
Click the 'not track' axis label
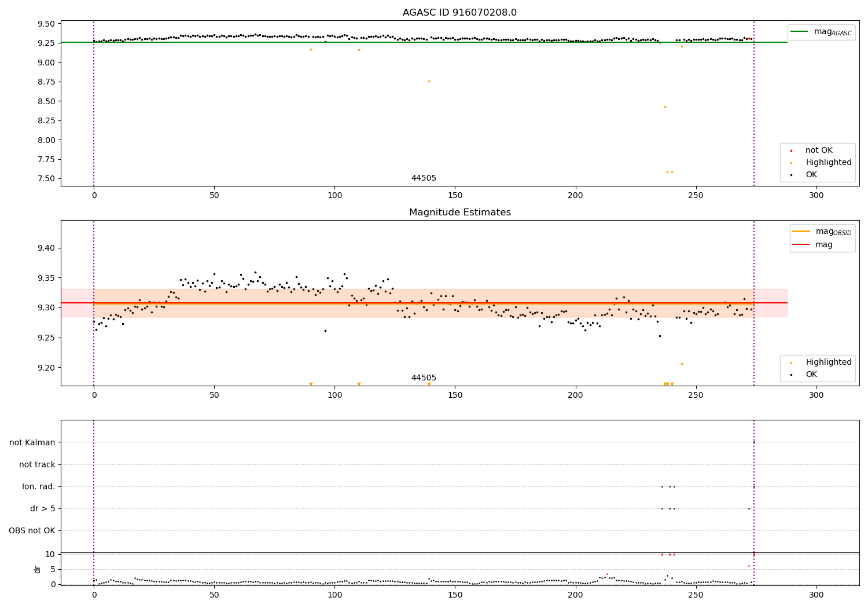coord(37,465)
